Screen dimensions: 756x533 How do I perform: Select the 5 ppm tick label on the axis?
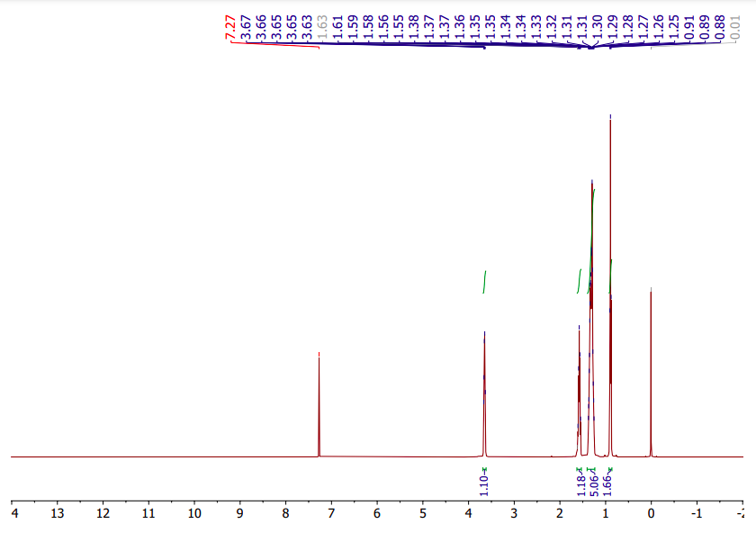click(x=422, y=511)
